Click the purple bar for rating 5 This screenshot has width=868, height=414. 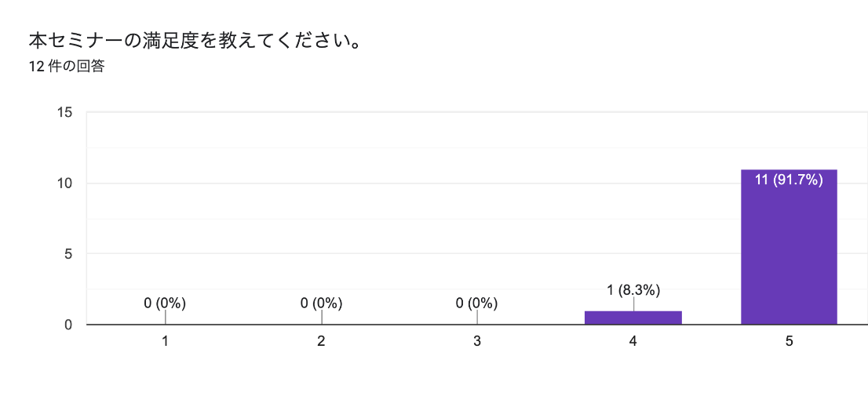789,251
